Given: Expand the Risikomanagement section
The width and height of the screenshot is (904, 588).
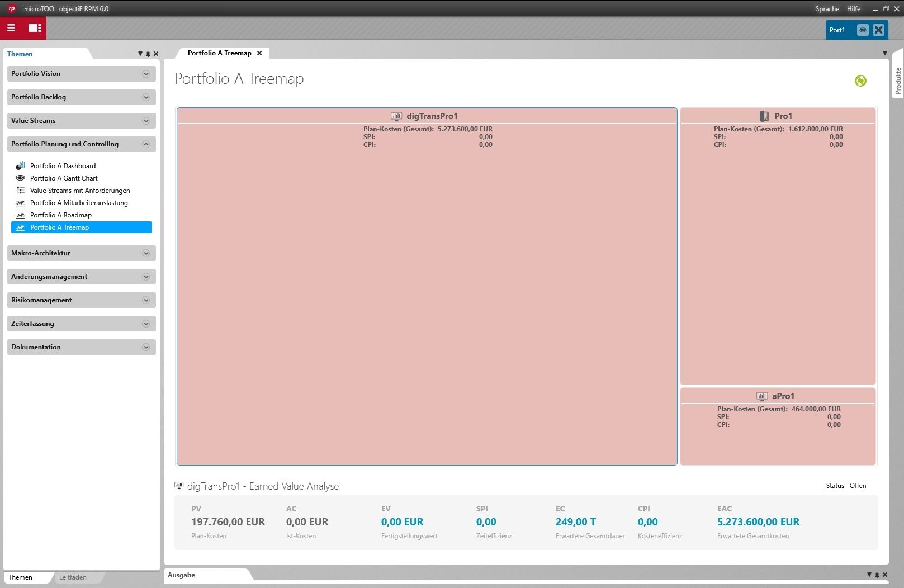Looking at the screenshot, I should pyautogui.click(x=146, y=300).
